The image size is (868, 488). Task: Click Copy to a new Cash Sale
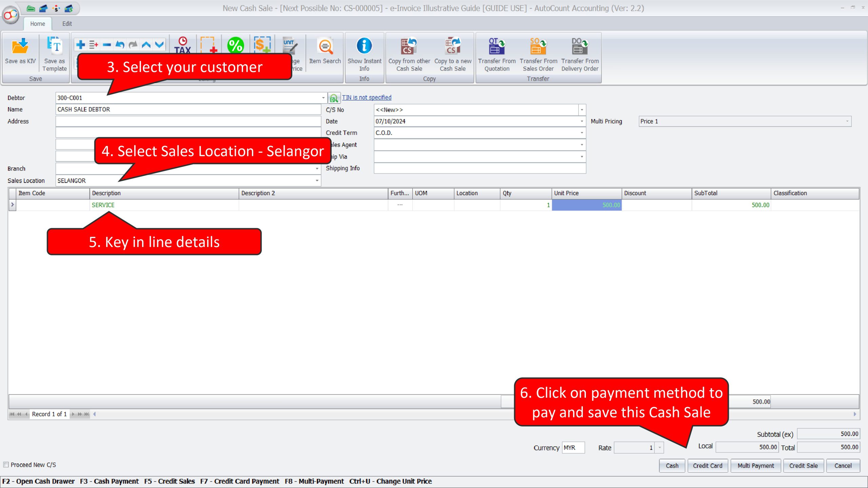453,54
